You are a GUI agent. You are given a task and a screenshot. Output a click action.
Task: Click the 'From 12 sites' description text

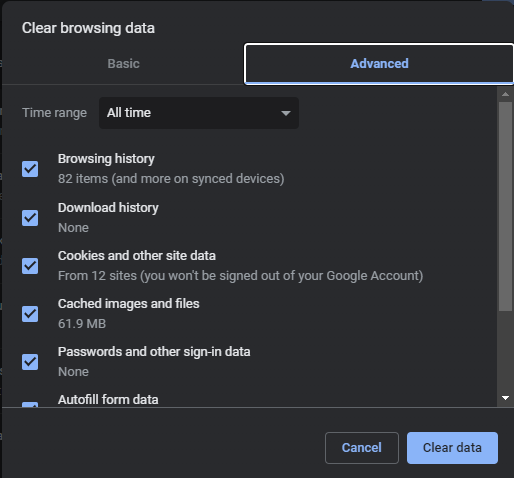pos(240,276)
